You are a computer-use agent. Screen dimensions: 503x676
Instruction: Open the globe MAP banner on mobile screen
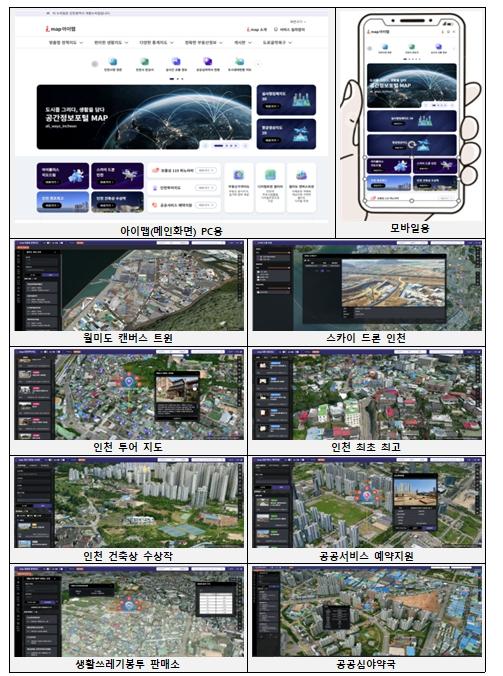[412, 86]
